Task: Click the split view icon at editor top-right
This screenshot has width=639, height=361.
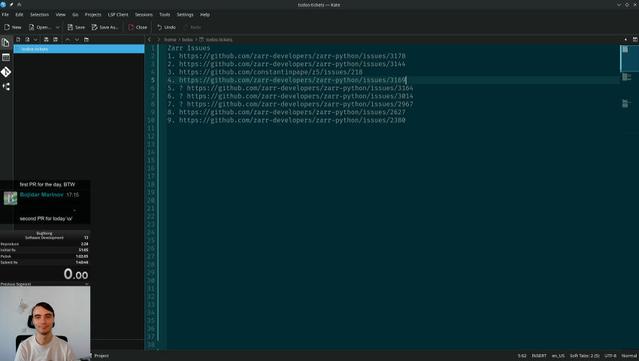Action: point(635,40)
